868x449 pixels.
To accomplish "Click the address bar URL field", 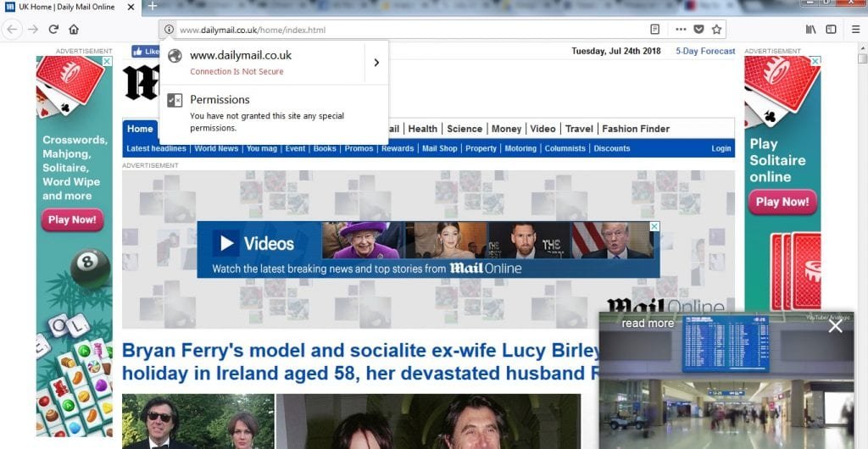I will point(407,30).
